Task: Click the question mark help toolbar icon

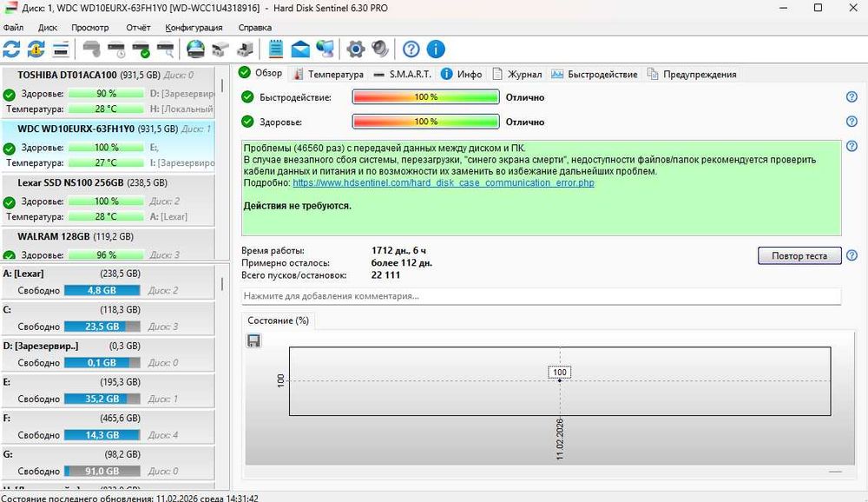Action: click(x=411, y=50)
